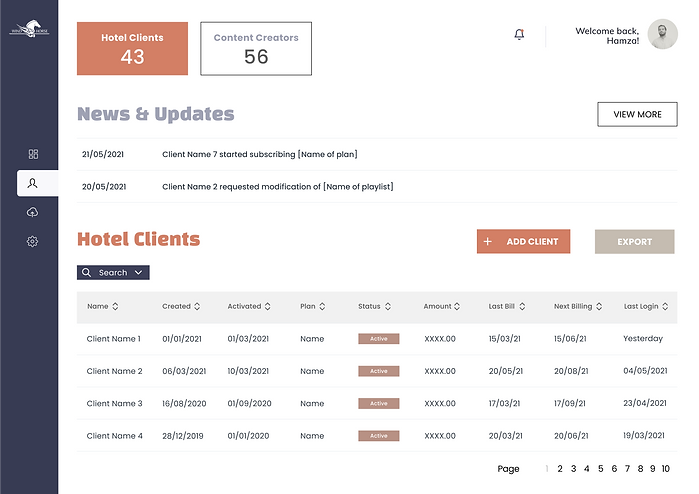Click the 'Yesterday' last login cell
699x494 pixels.
click(x=643, y=338)
